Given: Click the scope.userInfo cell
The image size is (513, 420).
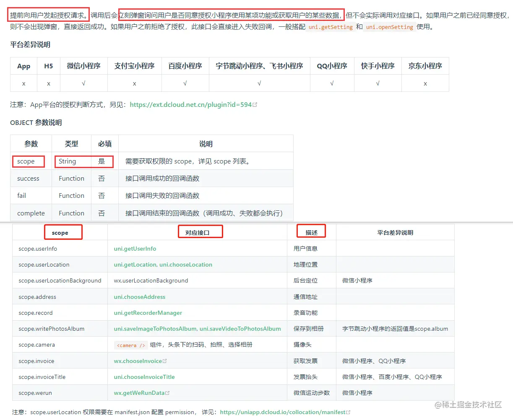Looking at the screenshot, I should pos(60,249).
